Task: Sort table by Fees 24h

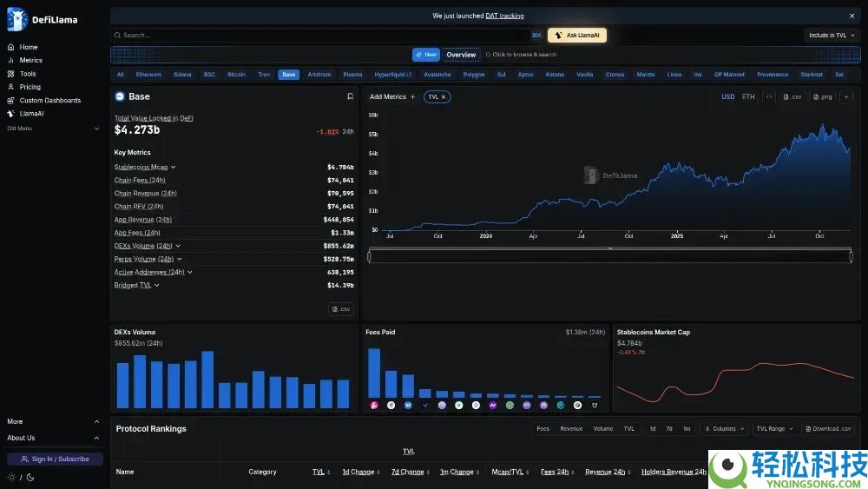Action: [x=557, y=472]
